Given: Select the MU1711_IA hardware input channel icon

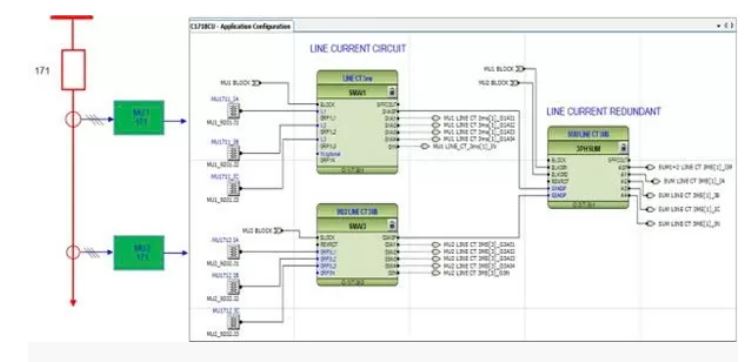Looking at the screenshot, I should [x=233, y=111].
